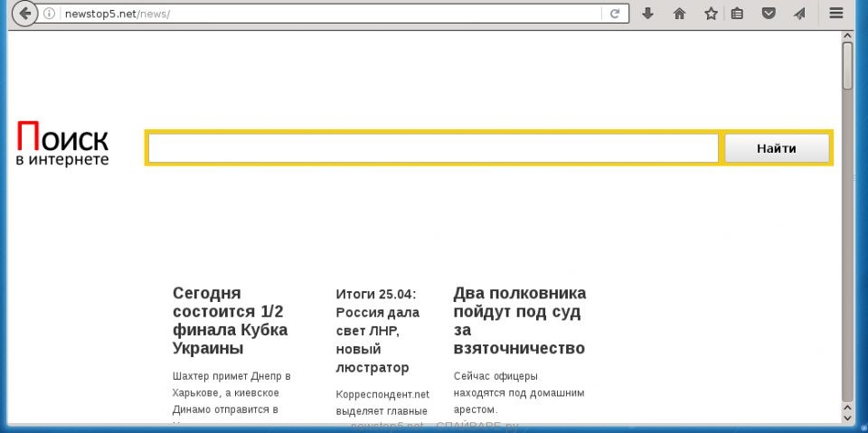
Task: Open headline Два полковника пойдут под суд
Action: coord(519,321)
